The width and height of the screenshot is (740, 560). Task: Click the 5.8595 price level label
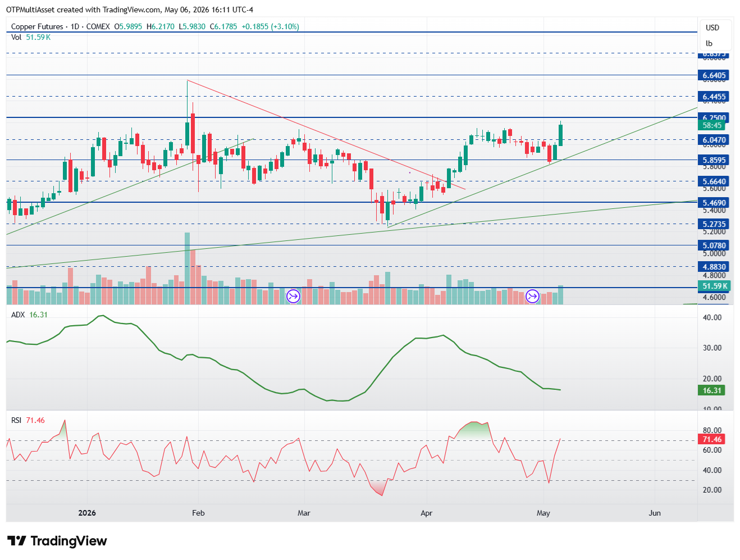[x=714, y=160]
